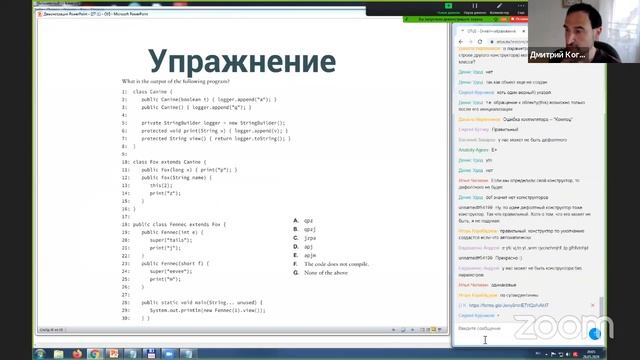This screenshot has width=640, height=360.
Task: Click the Zoom New Share button
Action: (448, 8)
